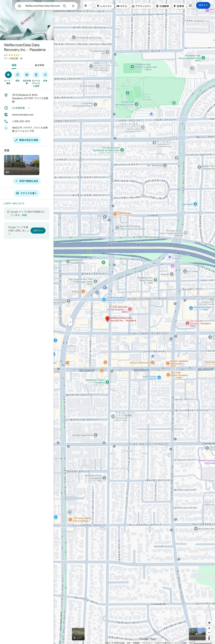Click the EV Consultech map pin
The height and width of the screenshot is (644, 215).
tap(98, 86)
